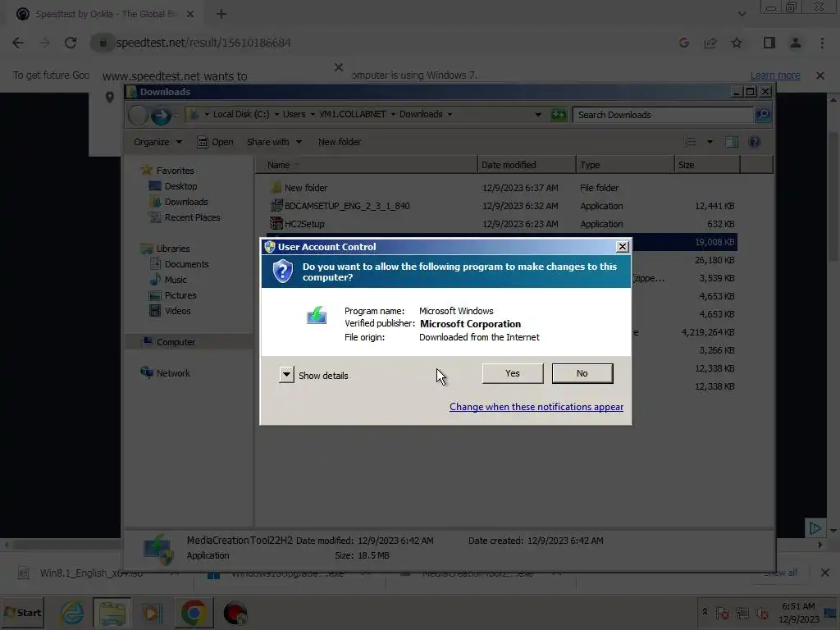Refresh the Downloads folder view
Viewport: 840px width, 630px height.
(558, 115)
